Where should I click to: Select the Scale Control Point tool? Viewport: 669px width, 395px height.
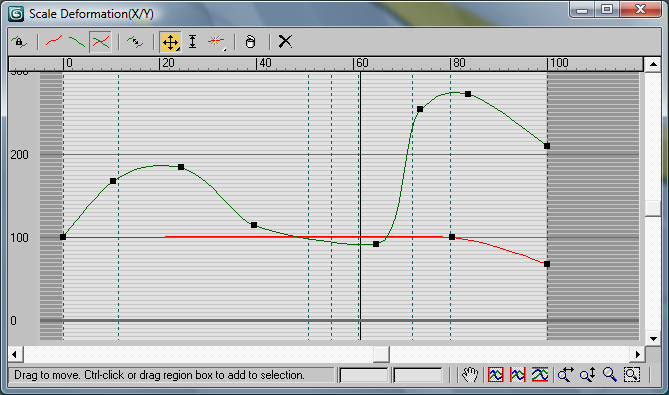coord(193,42)
